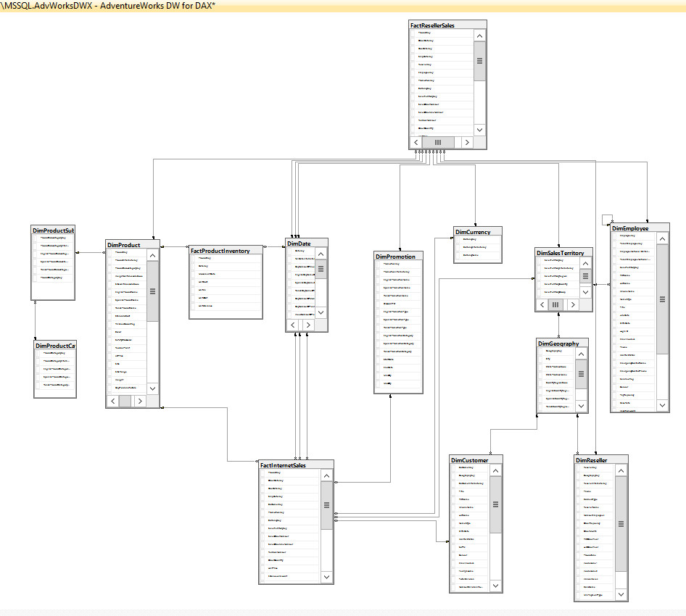Select the DimProduct table title
Viewport: 686px width, 616px height.
click(124, 245)
